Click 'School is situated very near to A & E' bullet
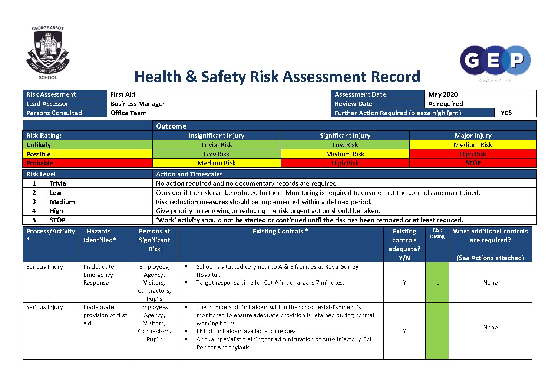This screenshot has width=555, height=392. [277, 270]
